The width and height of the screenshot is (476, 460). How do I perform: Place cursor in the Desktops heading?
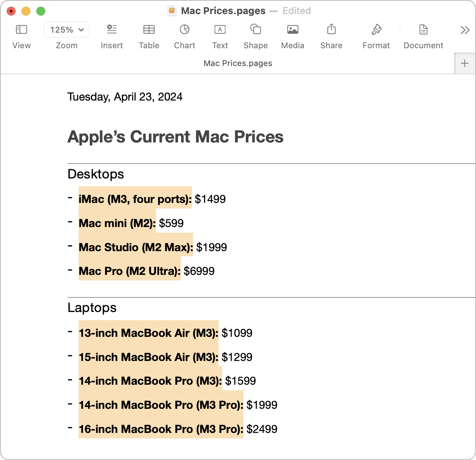(96, 174)
